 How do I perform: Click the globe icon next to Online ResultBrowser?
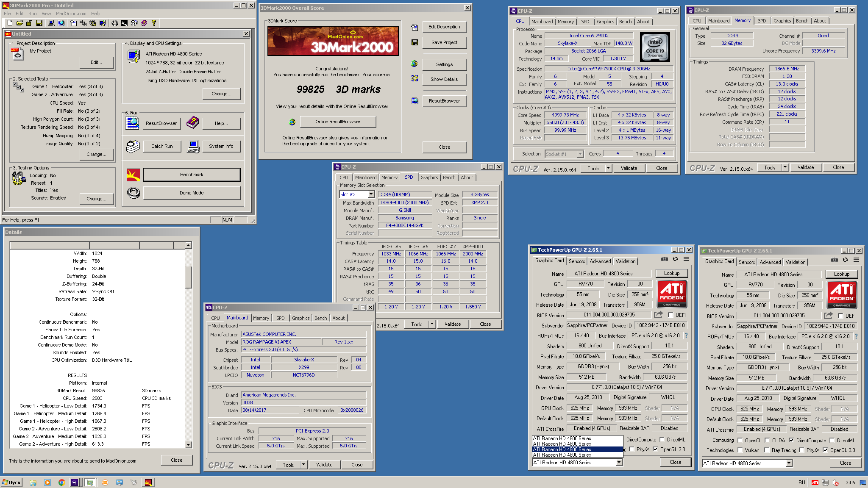click(292, 122)
